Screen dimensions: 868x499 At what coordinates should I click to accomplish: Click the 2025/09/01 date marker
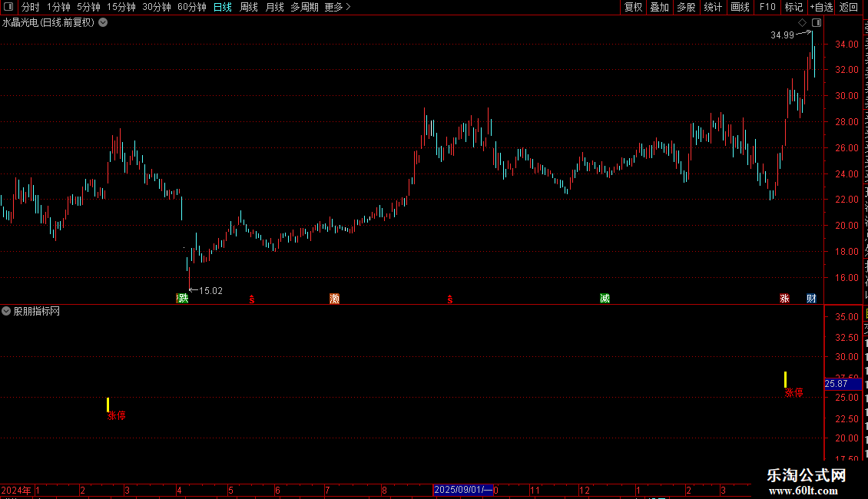click(463, 490)
